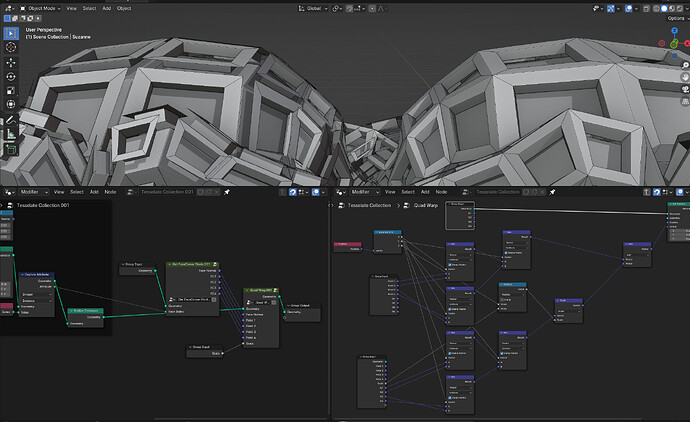
Task: Switch perspective/orthographic with grid icon
Action: pos(685,101)
